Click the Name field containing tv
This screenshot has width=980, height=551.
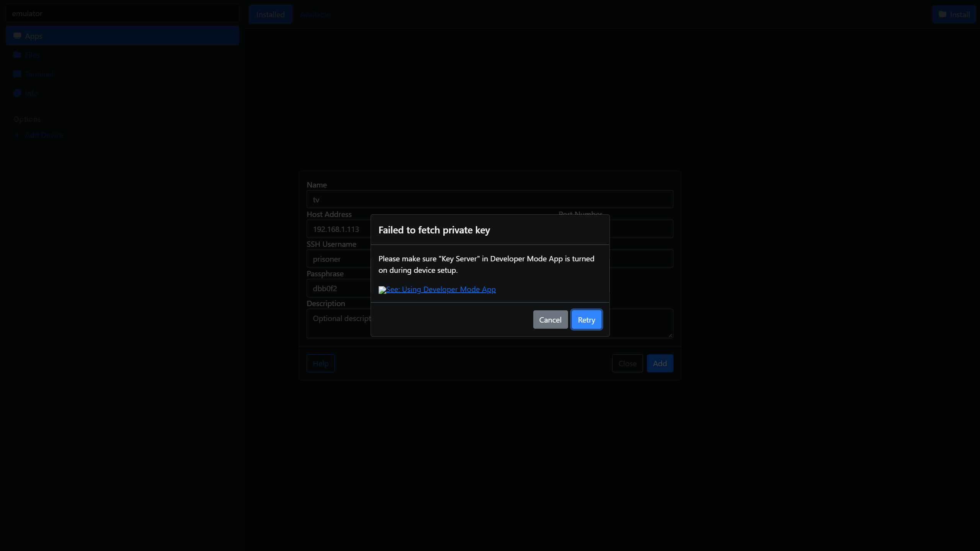pyautogui.click(x=490, y=199)
